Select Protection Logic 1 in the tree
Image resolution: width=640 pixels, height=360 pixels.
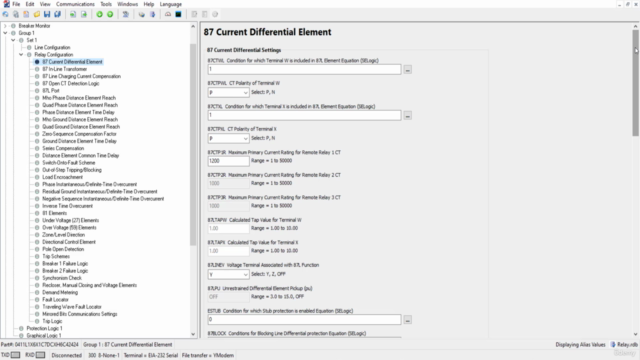(44, 328)
